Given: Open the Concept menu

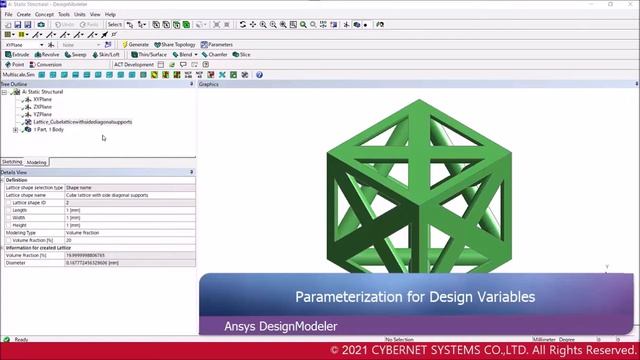Looking at the screenshot, I should [44, 14].
